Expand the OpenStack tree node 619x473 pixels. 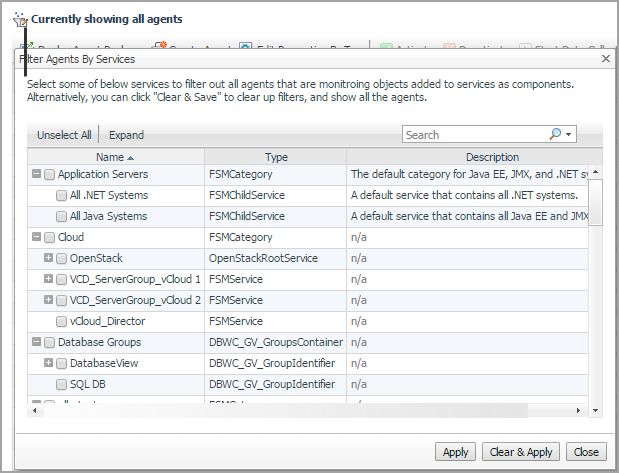(49, 258)
